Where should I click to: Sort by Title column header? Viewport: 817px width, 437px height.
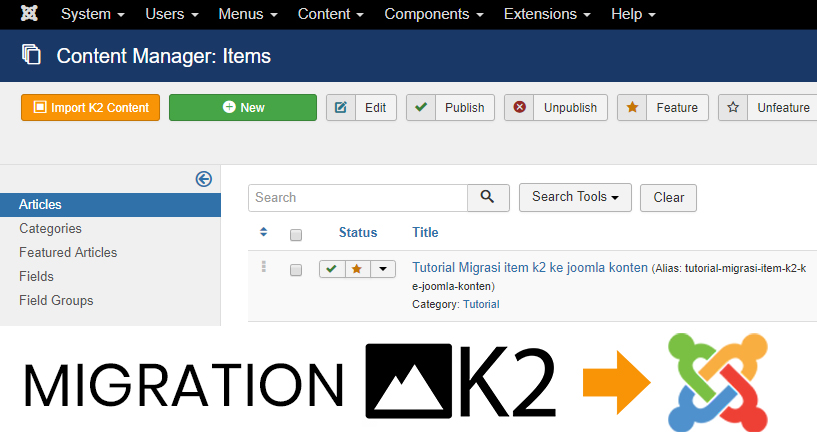point(425,232)
